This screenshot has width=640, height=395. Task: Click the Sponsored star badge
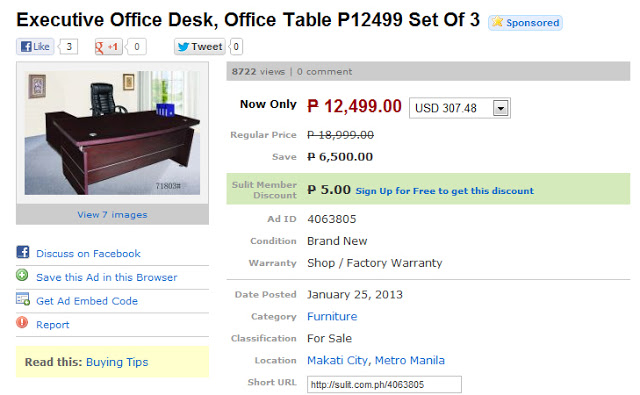coord(525,22)
